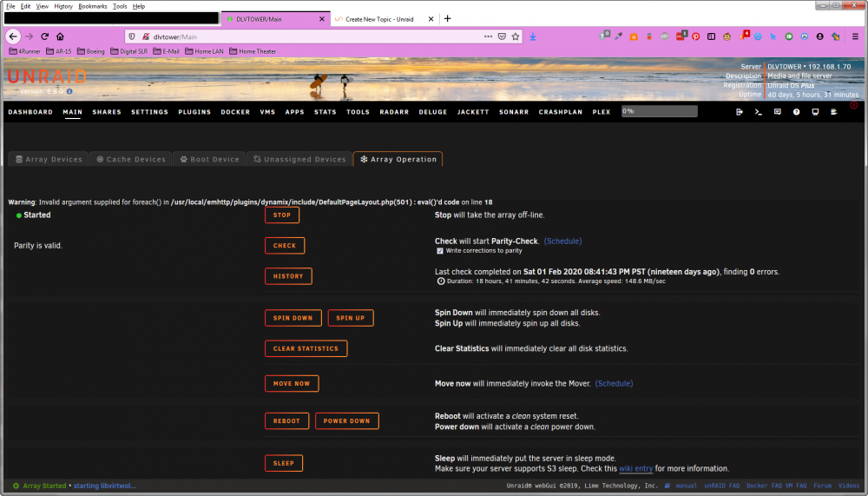The width and height of the screenshot is (868, 496).
Task: Open the E-Mail bookmarks folder
Action: click(166, 51)
